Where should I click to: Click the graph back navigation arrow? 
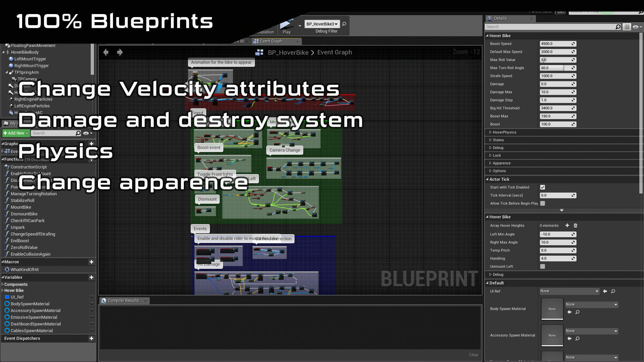click(106, 52)
